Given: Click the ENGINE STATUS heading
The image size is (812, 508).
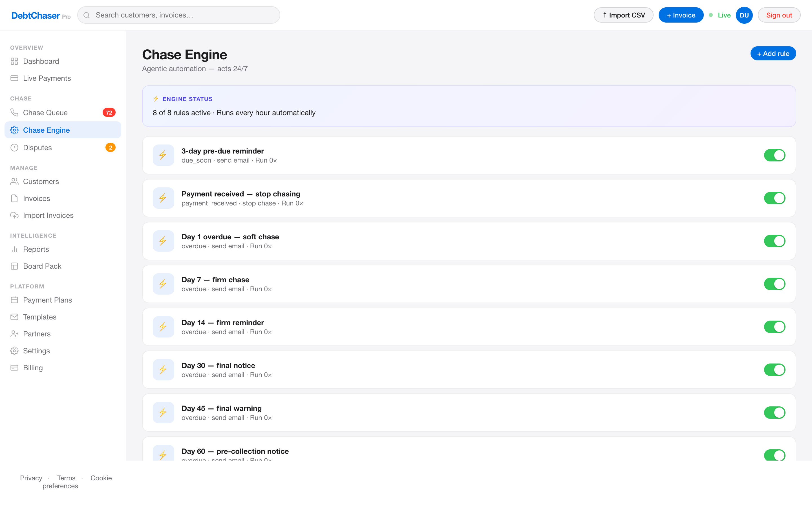Looking at the screenshot, I should pos(187,99).
